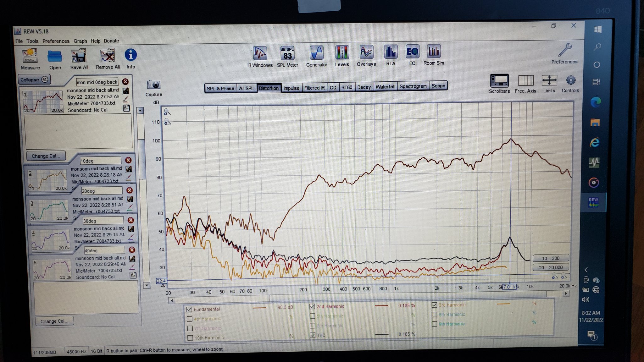Toggle the 2nd Harmonic checkbox
644x362 pixels.
point(312,306)
